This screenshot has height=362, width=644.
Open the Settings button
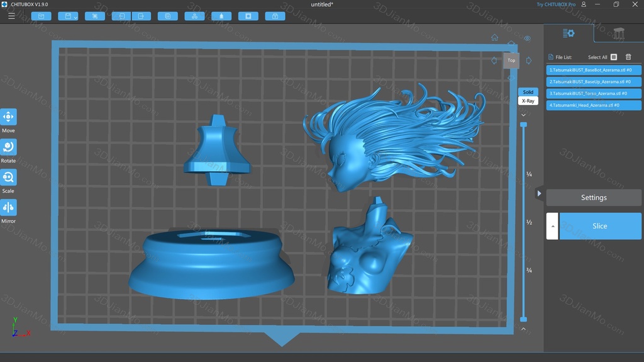(x=594, y=198)
